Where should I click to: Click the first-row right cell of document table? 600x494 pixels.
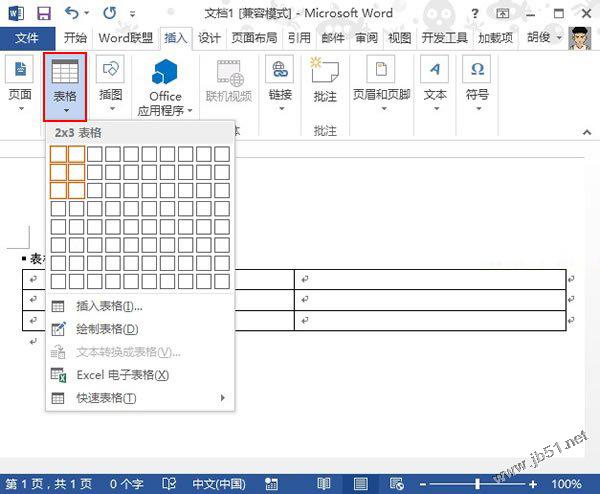point(430,279)
